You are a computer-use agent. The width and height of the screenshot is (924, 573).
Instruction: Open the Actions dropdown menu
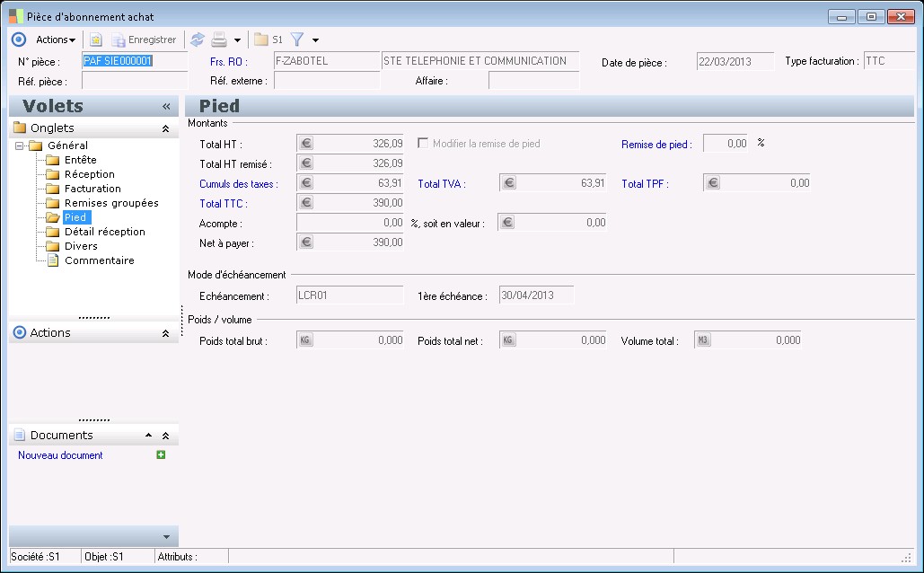tap(56, 40)
